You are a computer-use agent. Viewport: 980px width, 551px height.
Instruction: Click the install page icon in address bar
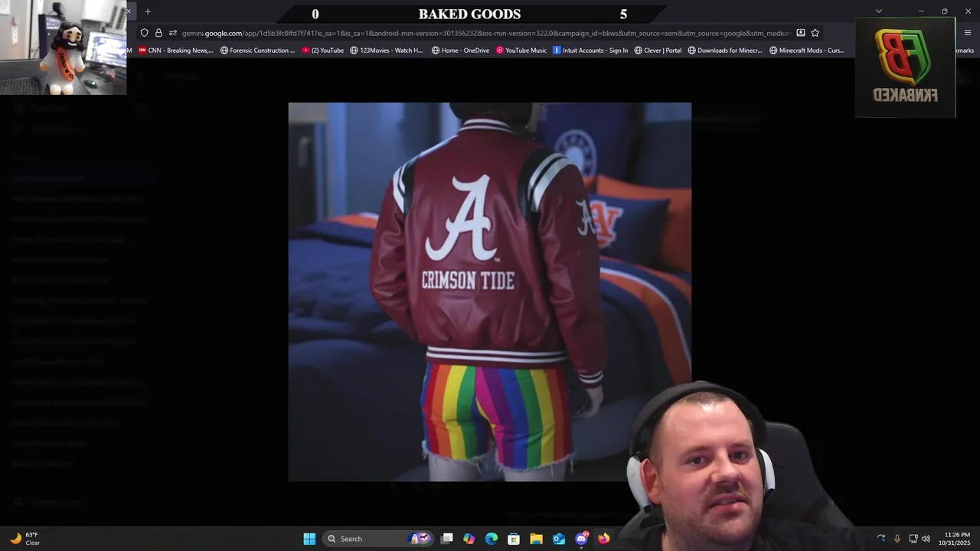coord(801,33)
